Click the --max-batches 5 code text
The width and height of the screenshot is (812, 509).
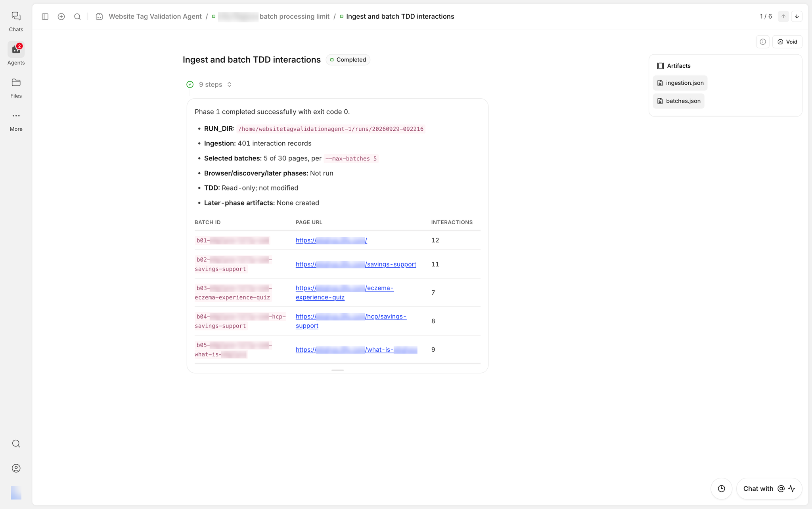351,159
